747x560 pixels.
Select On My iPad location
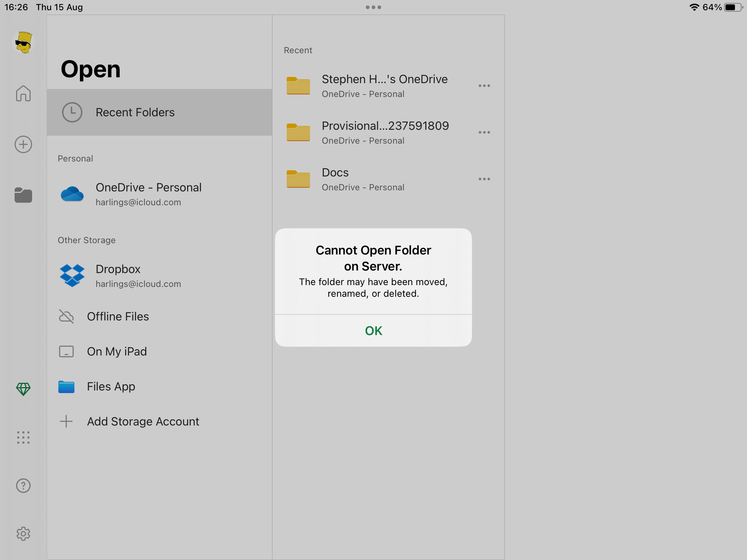point(116,351)
